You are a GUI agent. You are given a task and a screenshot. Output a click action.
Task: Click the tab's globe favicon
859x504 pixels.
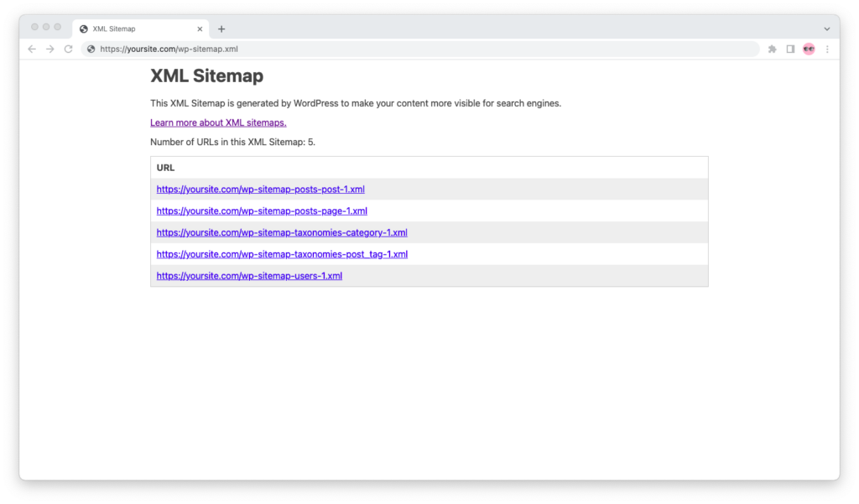(84, 29)
